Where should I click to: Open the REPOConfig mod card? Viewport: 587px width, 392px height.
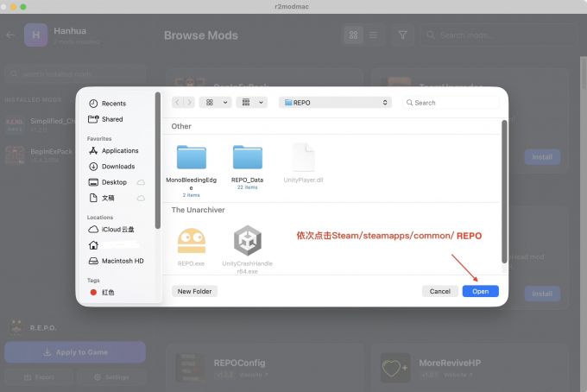[x=265, y=368]
